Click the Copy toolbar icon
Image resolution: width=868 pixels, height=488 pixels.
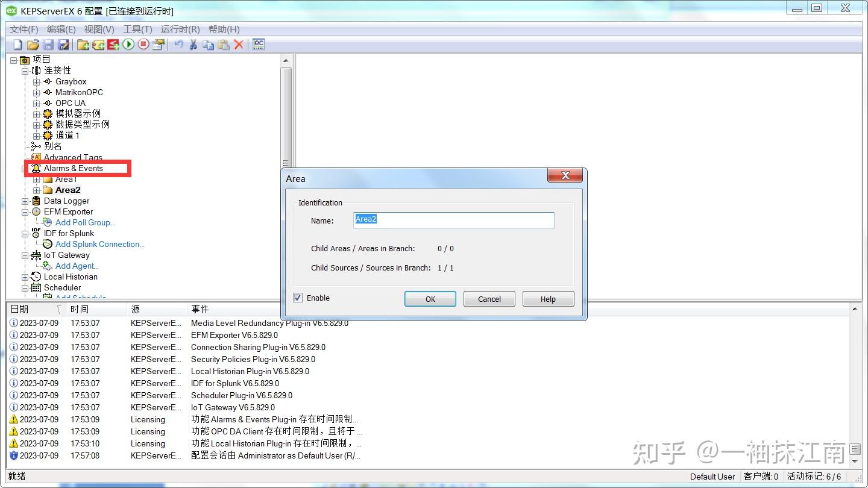[209, 45]
